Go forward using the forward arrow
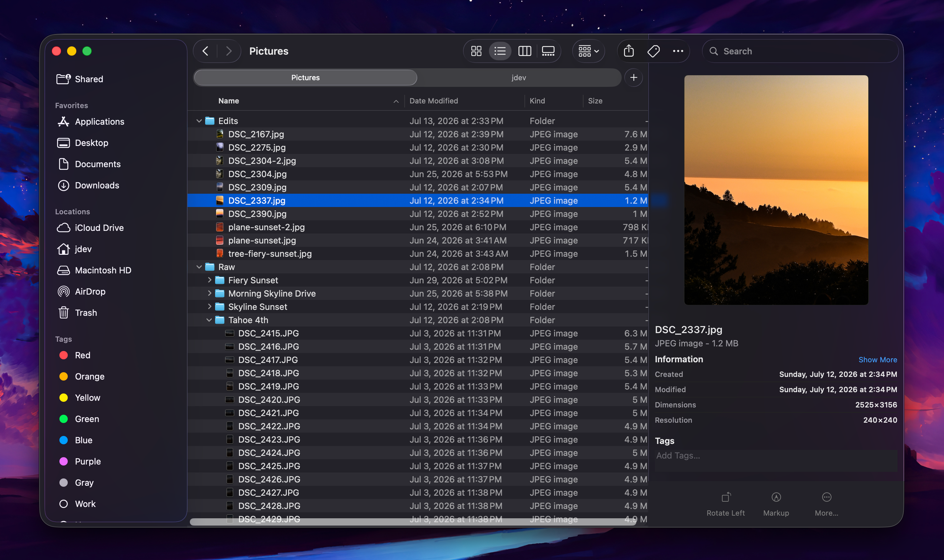The image size is (944, 560). (x=229, y=51)
